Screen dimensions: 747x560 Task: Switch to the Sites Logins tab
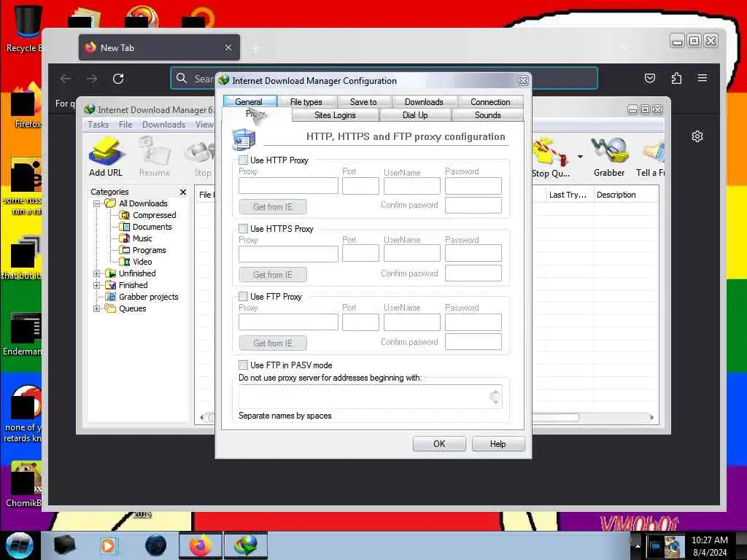click(x=335, y=115)
